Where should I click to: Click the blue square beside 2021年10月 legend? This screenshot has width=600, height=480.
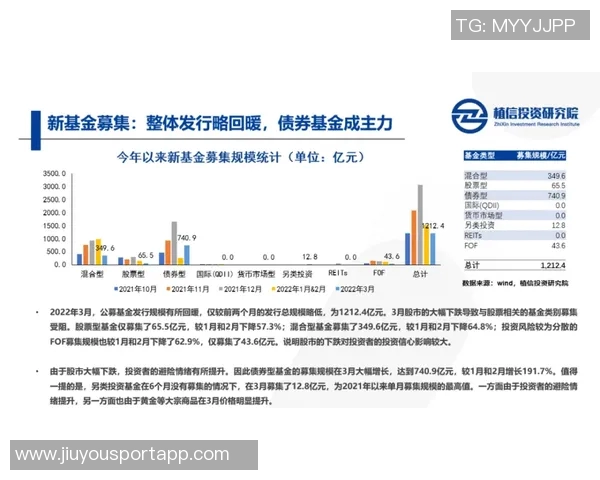coord(116,289)
